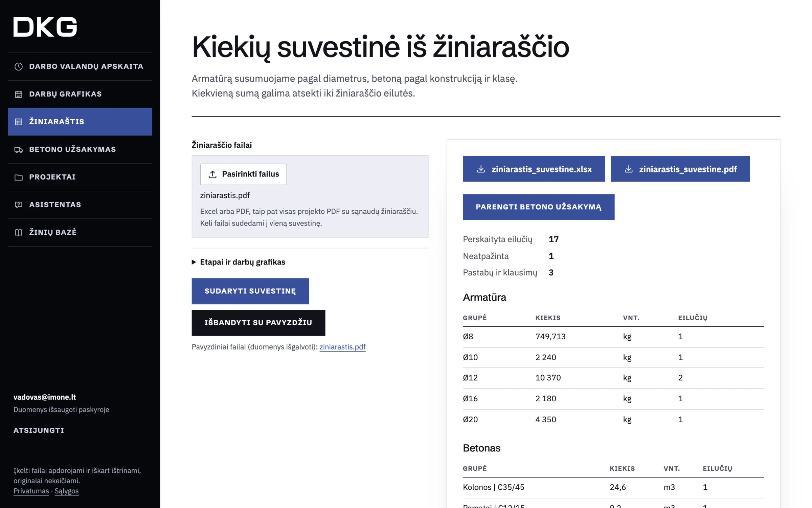Click the chat icon beside Asistentas
Viewport: 812px width, 508px height.
pos(19,205)
